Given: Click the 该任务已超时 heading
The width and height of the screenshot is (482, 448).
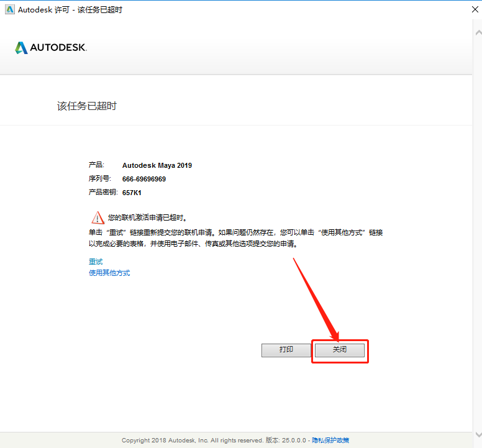Looking at the screenshot, I should 87,106.
